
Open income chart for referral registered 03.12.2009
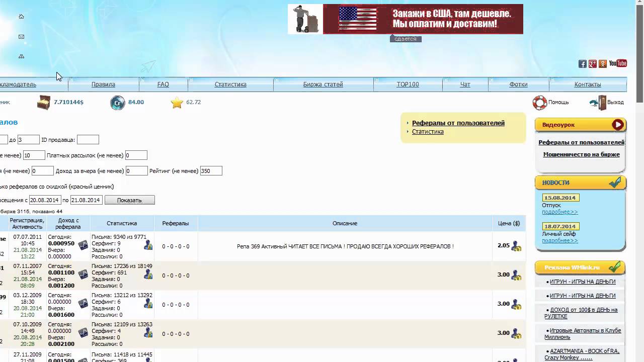(83, 304)
